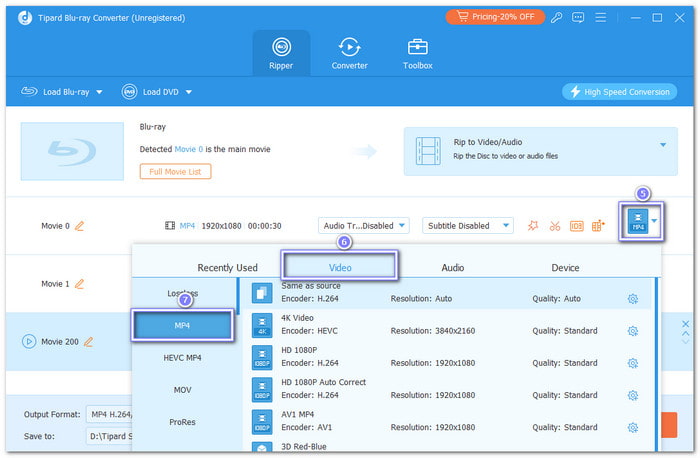Open settings gear for the 4K Video profile

(x=632, y=331)
